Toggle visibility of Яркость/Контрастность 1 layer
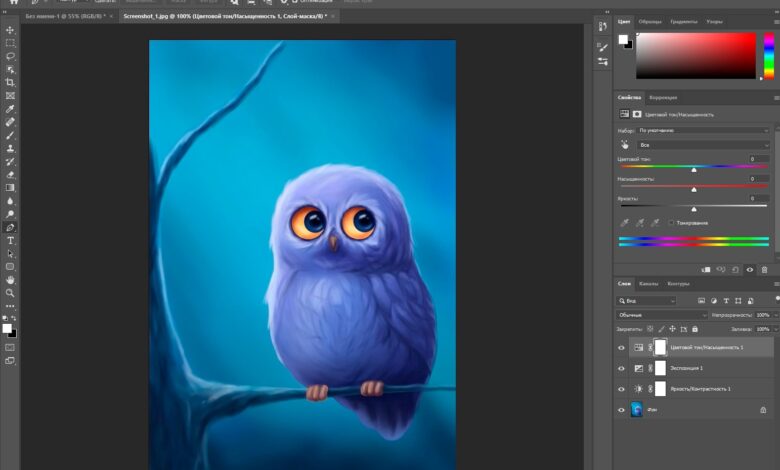Screen dimensions: 780x470 point(621,388)
